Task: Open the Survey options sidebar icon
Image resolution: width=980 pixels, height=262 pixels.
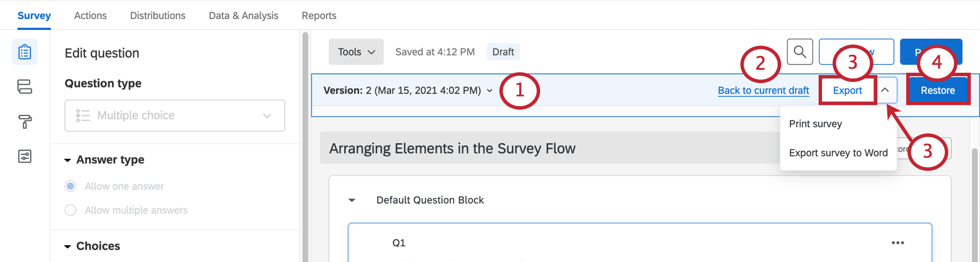Action: coord(25,156)
